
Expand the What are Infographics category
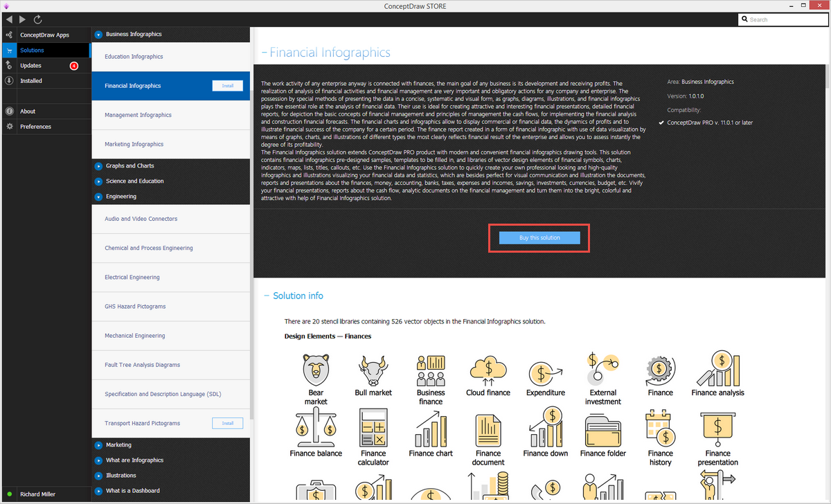tap(99, 460)
